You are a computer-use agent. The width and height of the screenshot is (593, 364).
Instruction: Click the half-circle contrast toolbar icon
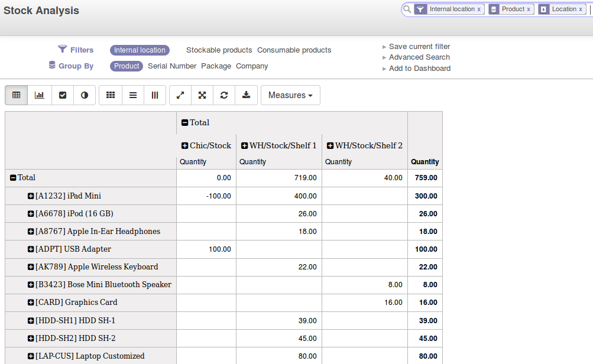85,95
